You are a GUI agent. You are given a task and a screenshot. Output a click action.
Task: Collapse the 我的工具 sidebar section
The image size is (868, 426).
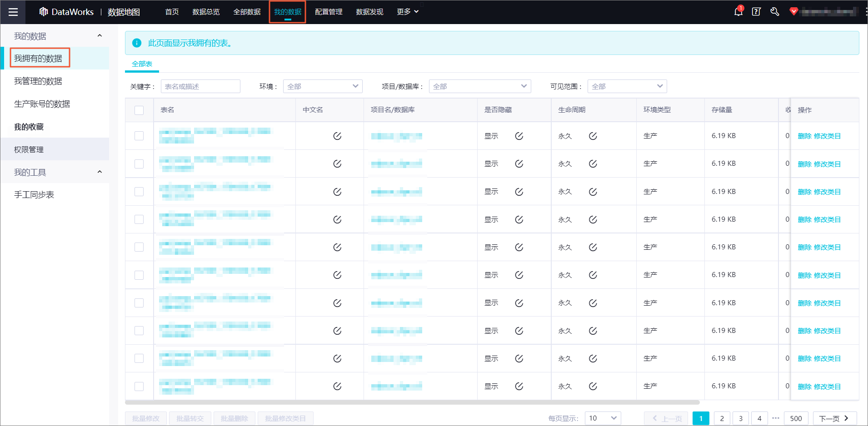100,172
